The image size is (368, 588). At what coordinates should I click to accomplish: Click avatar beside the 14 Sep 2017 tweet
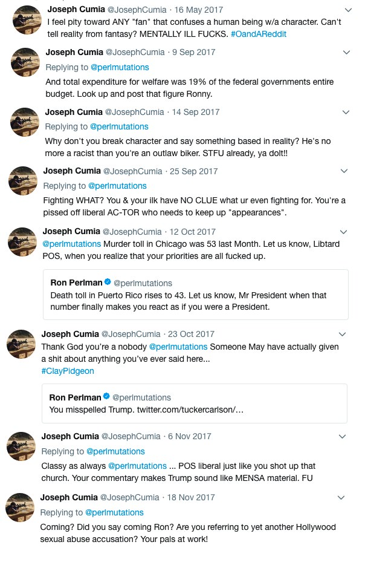[25, 122]
